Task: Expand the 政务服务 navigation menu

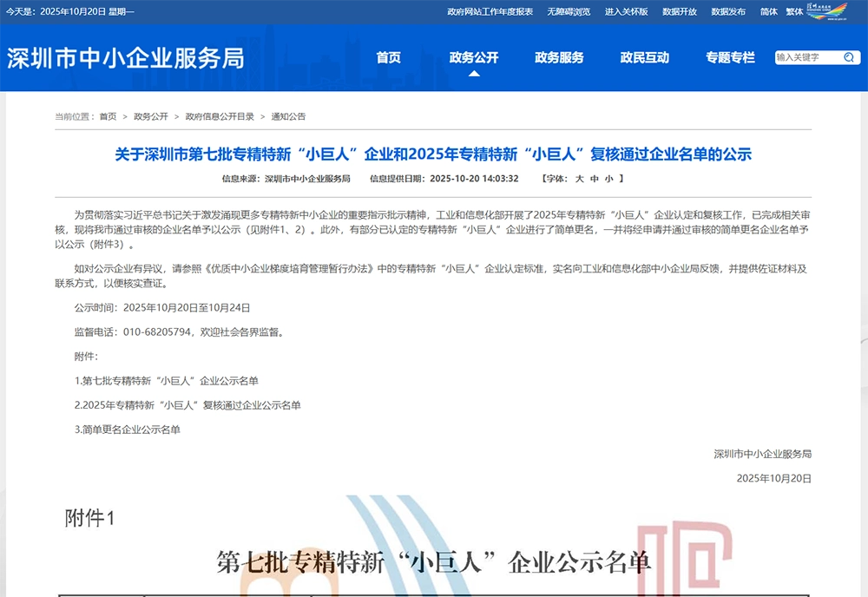Action: click(559, 58)
